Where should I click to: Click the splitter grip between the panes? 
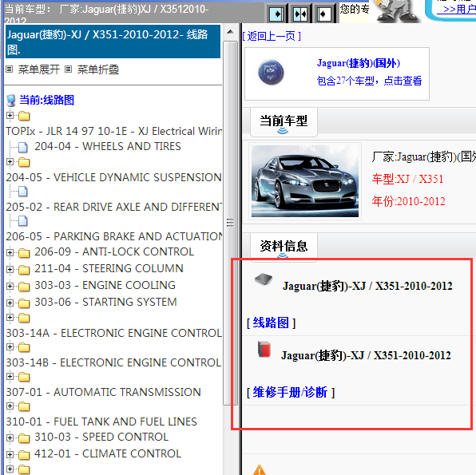click(230, 223)
